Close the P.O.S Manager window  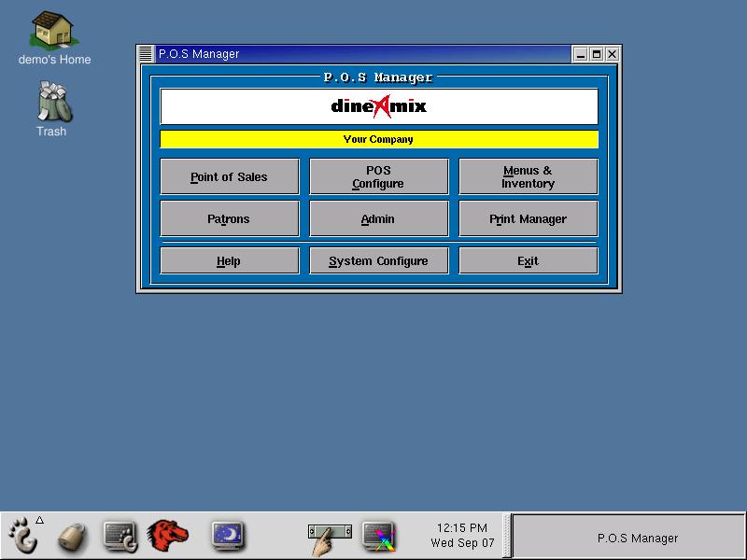[x=612, y=54]
